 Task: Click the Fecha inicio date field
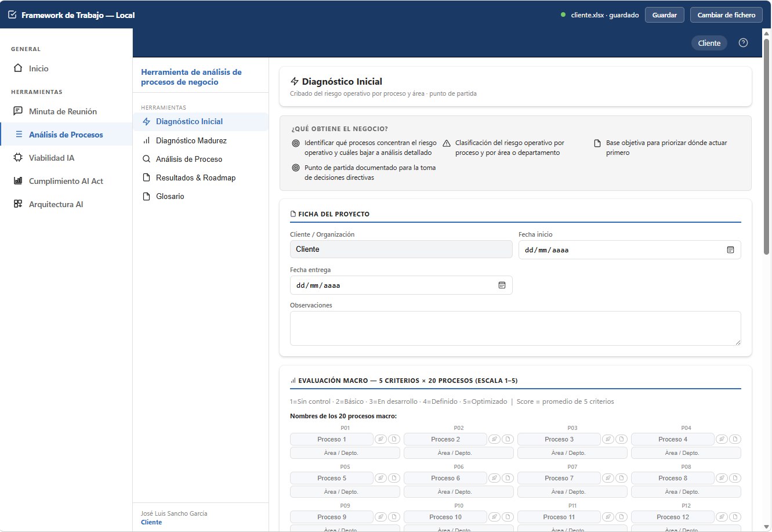pos(629,249)
